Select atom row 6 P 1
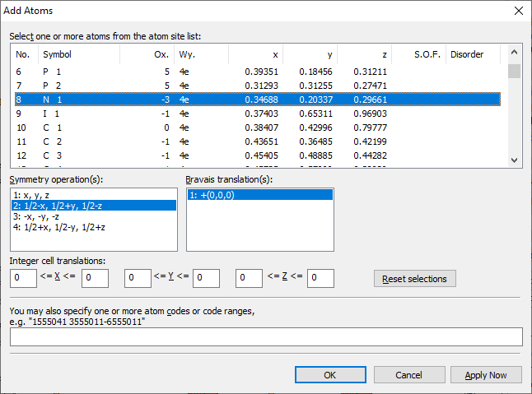This screenshot has width=532, height=394. (247, 72)
